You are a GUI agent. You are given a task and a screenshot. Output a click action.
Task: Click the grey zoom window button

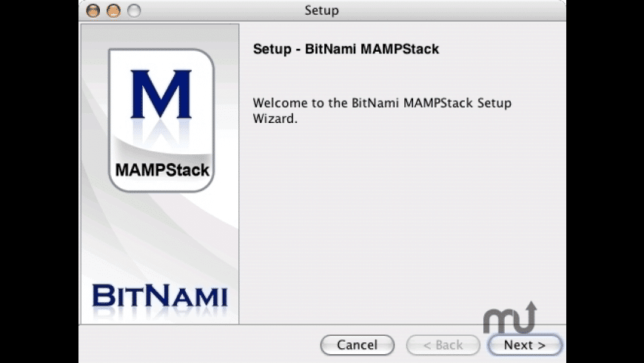[134, 10]
